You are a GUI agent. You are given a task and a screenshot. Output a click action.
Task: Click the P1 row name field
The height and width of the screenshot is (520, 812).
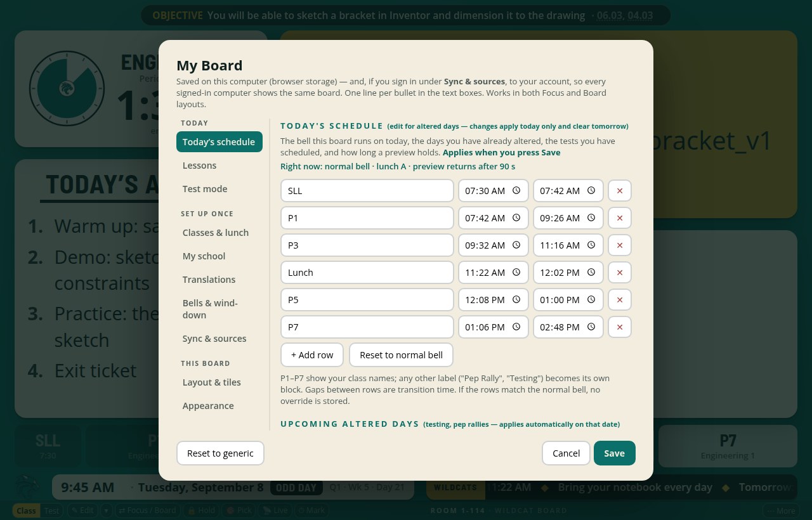pos(367,218)
